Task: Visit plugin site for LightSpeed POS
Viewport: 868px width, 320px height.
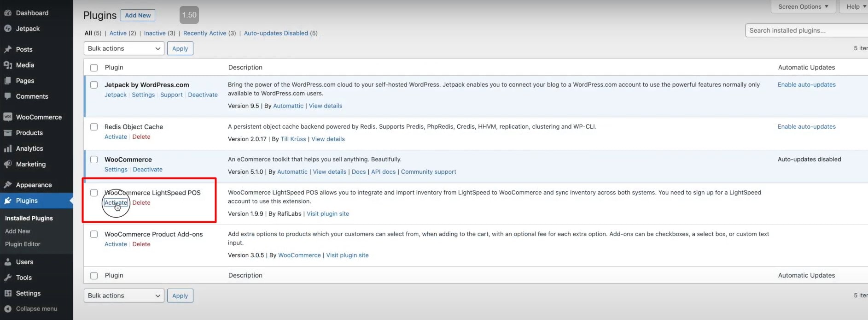Action: tap(328, 214)
